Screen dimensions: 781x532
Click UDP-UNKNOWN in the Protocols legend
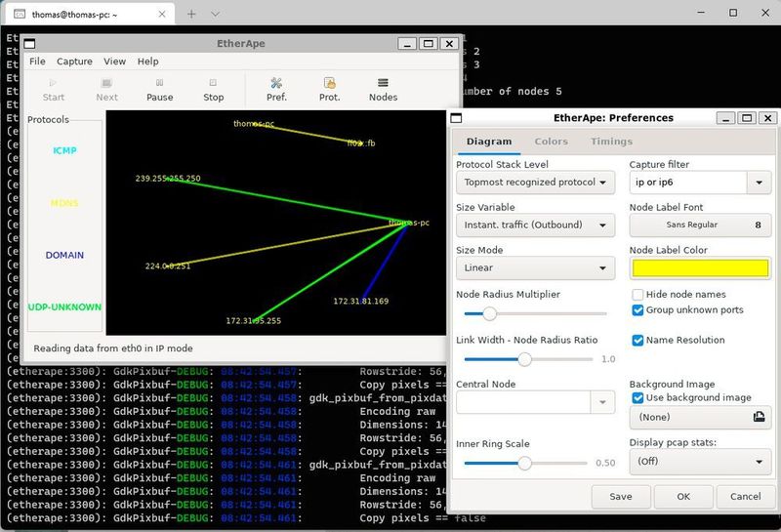[x=64, y=307]
